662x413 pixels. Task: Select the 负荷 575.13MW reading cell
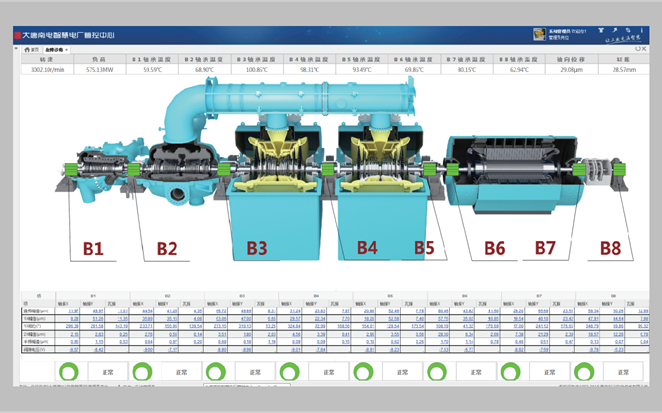[x=100, y=70]
